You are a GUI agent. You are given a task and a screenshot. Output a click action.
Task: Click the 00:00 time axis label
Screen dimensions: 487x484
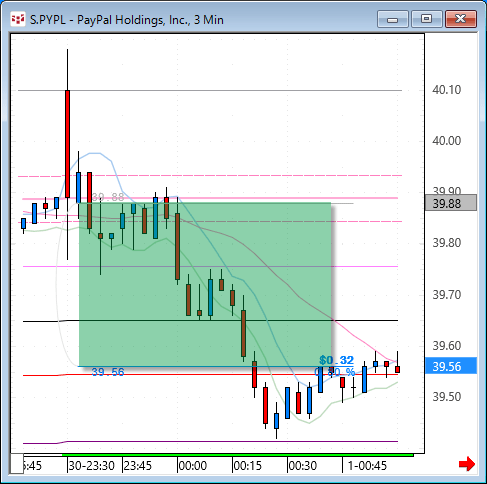[193, 466]
